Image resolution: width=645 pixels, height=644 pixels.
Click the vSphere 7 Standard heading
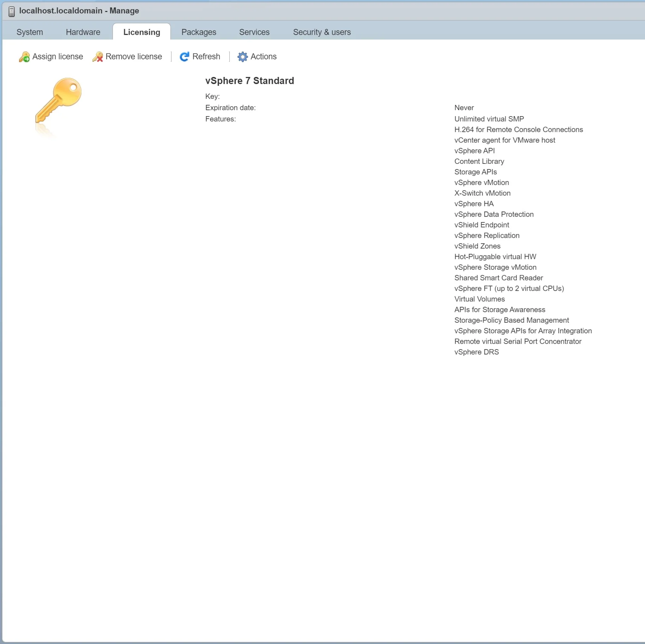coord(249,81)
